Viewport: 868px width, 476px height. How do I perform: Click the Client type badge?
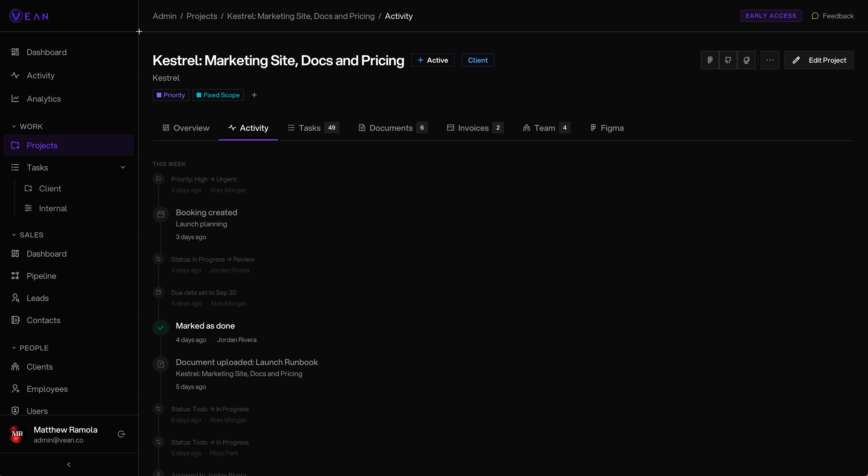tap(477, 60)
